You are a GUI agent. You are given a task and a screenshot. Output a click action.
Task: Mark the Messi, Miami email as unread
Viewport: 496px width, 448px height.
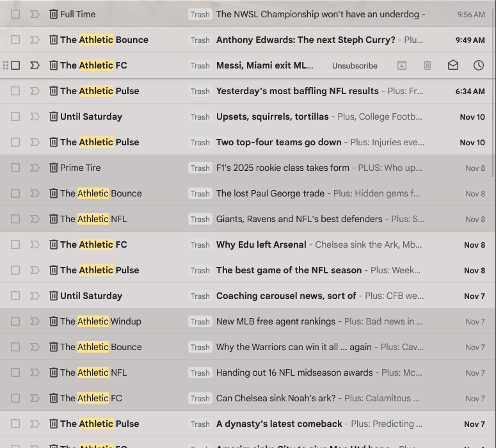pyautogui.click(x=453, y=65)
